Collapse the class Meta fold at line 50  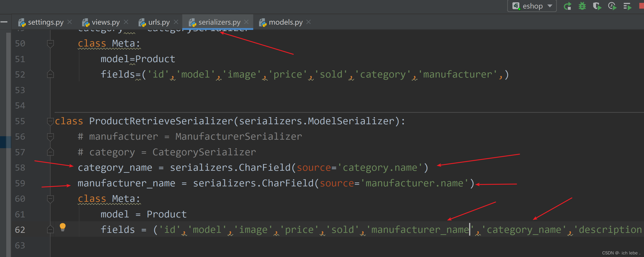pos(50,43)
